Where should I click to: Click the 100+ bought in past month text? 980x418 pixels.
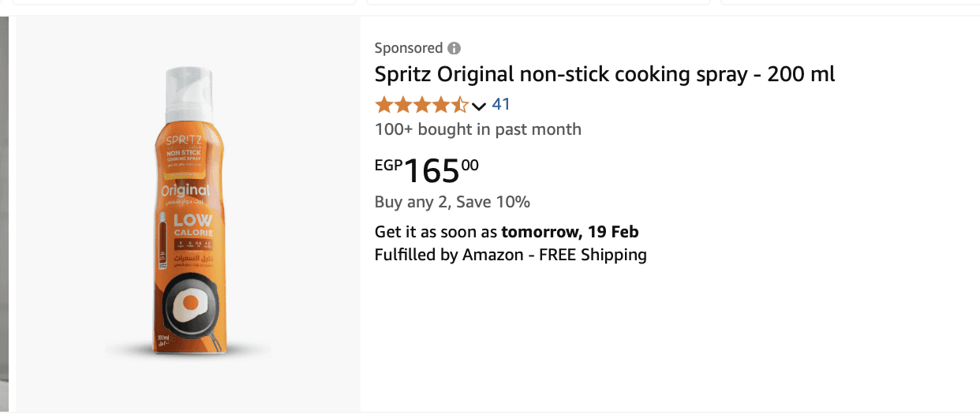point(478,129)
